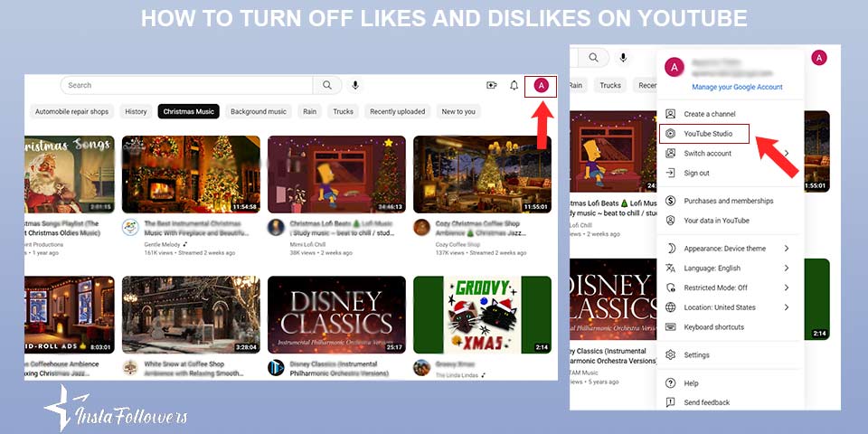Focus the Search input field
Screen dimensions: 868x434
click(186, 85)
